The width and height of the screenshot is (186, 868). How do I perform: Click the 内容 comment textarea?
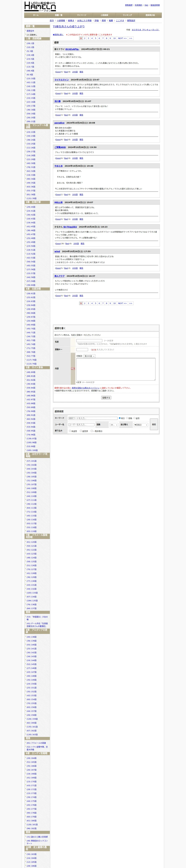pos(116,369)
